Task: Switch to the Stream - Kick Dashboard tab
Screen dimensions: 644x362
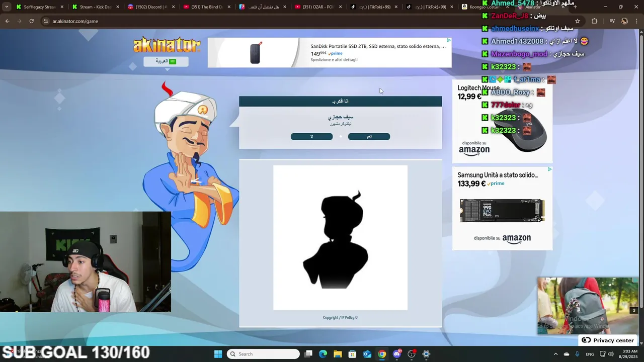Action: tap(96, 7)
